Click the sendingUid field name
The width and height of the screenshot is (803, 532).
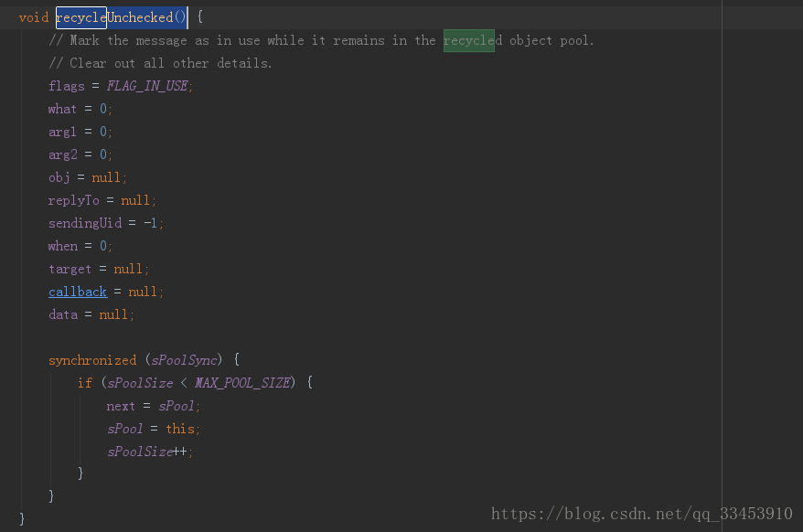[x=85, y=223]
